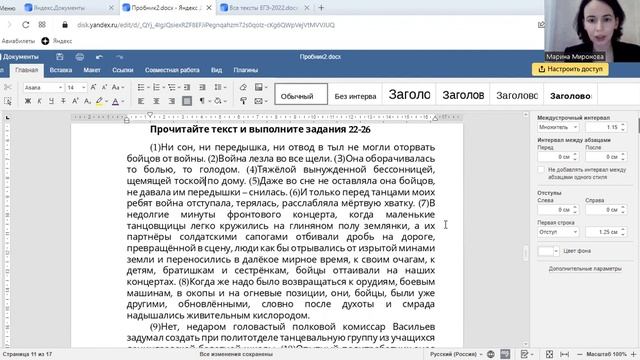Toggle italic formatting (К)
This screenshot has width=640, height=360.
(x=40, y=101)
